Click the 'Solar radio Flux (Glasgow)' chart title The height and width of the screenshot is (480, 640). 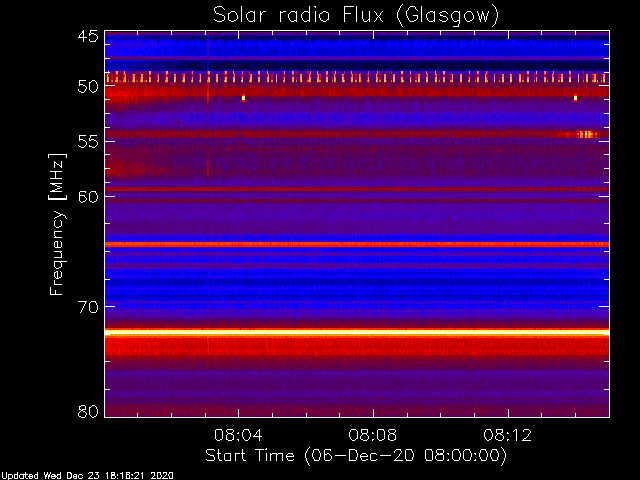pyautogui.click(x=356, y=16)
